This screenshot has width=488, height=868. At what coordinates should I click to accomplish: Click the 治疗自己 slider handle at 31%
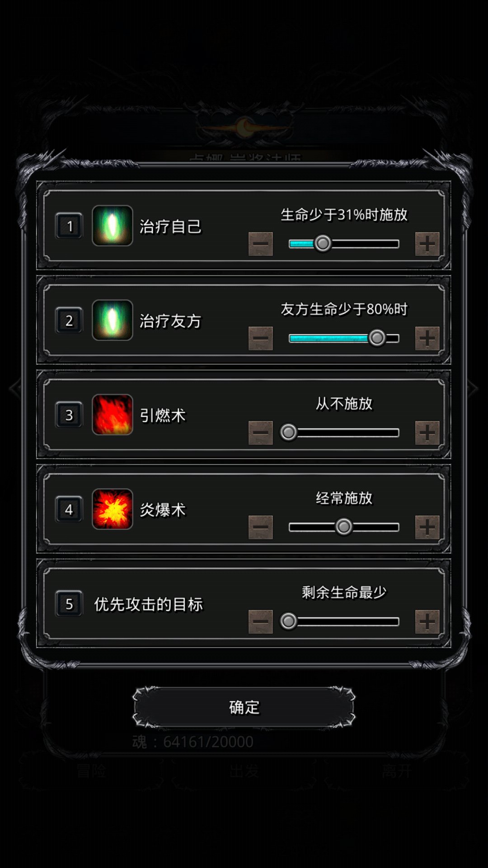point(323,244)
